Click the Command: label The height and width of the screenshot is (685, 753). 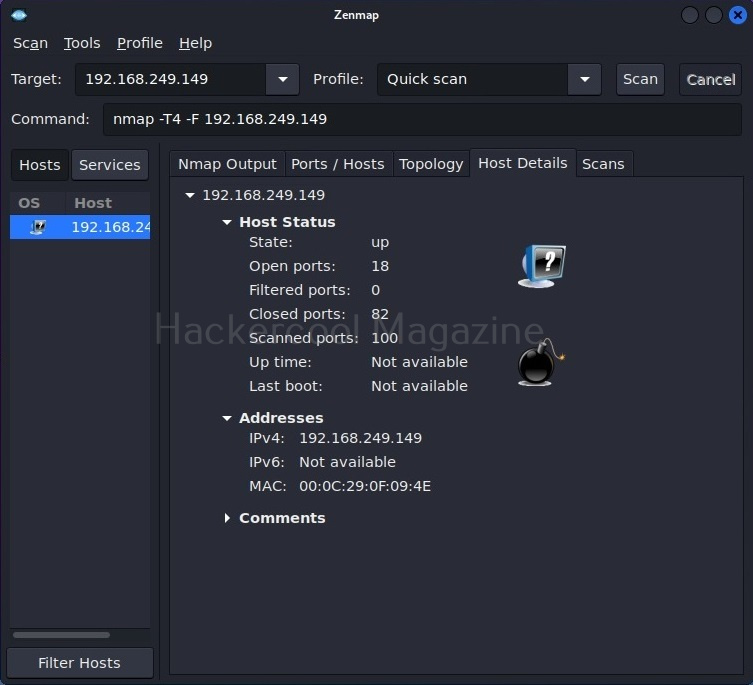(x=50, y=119)
